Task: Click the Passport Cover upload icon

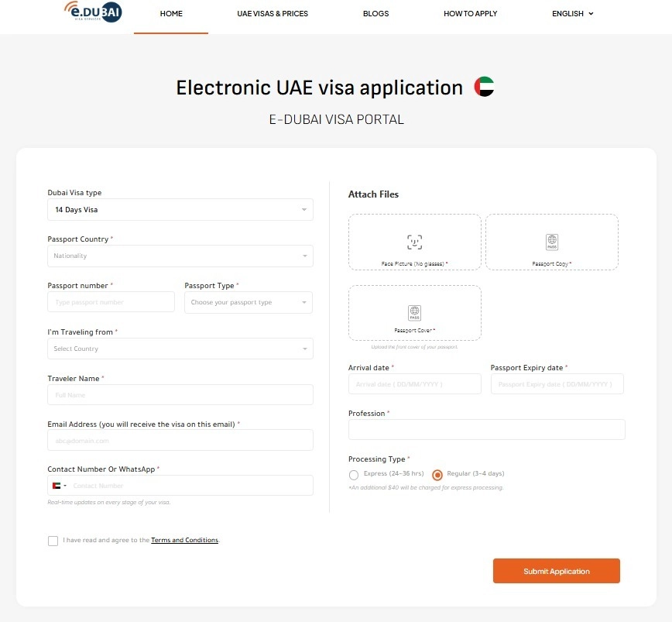Action: tap(415, 313)
